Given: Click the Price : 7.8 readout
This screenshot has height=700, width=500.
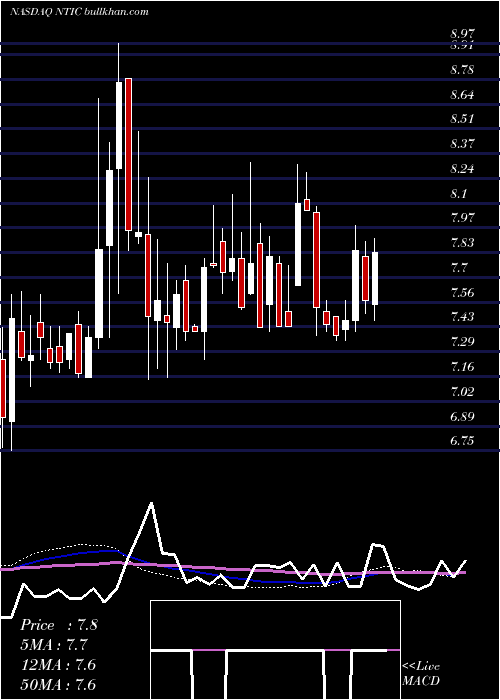Looking at the screenshot, I should tap(59, 625).
